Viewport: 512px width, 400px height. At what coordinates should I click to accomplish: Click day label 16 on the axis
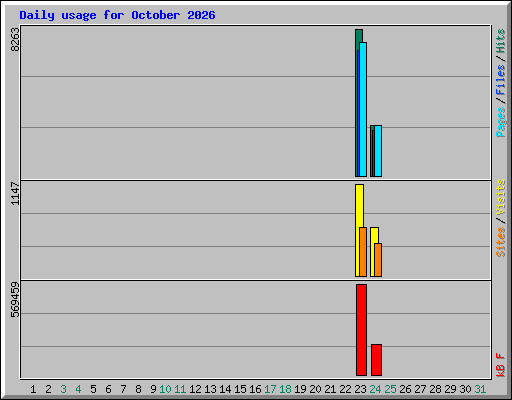255,389
